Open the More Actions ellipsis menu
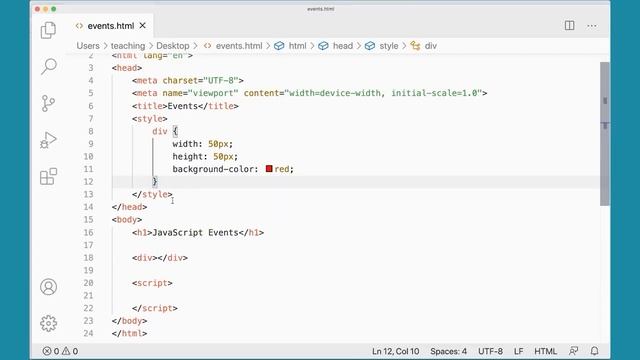This screenshot has height=360, width=640. tap(592, 26)
